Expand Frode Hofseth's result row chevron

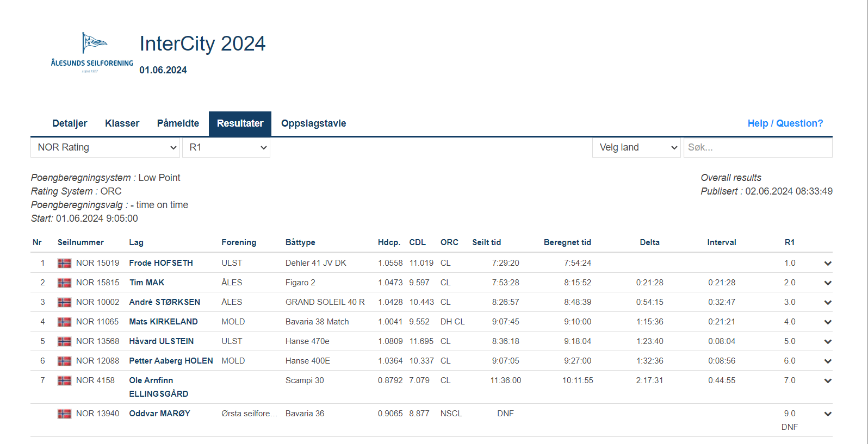pos(827,264)
